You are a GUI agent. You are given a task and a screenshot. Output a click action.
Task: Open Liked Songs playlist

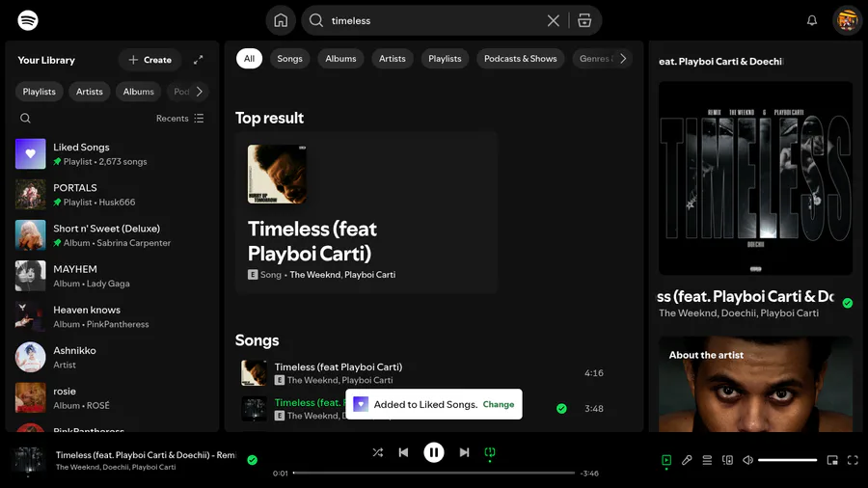(111, 153)
